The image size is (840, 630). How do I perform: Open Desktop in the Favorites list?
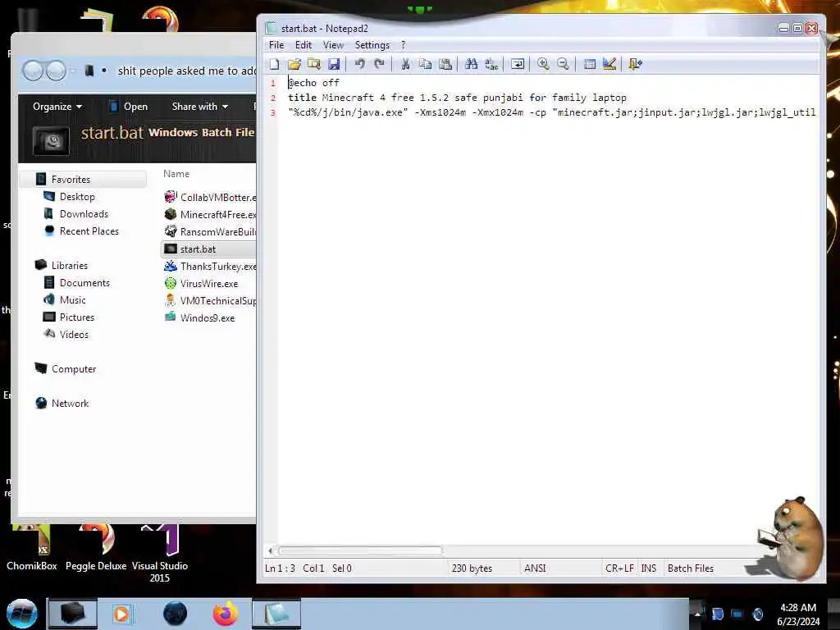click(x=77, y=197)
